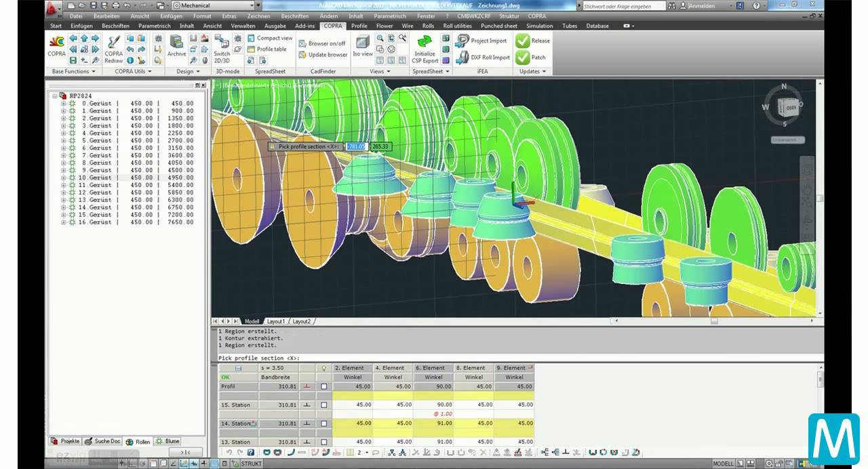
Task: Click the zoom magnifier icon in Views panel
Action: pos(380,38)
